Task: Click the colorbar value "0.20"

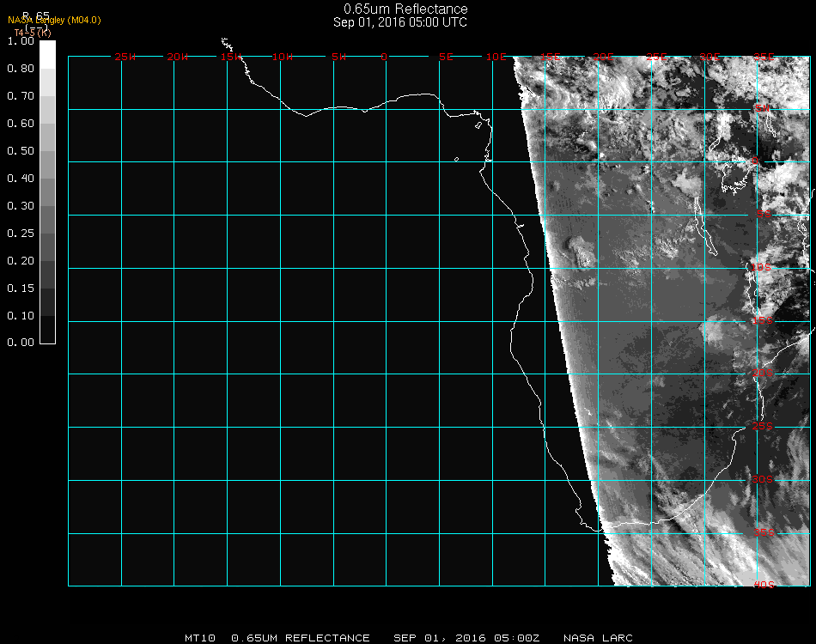Action: click(x=21, y=261)
